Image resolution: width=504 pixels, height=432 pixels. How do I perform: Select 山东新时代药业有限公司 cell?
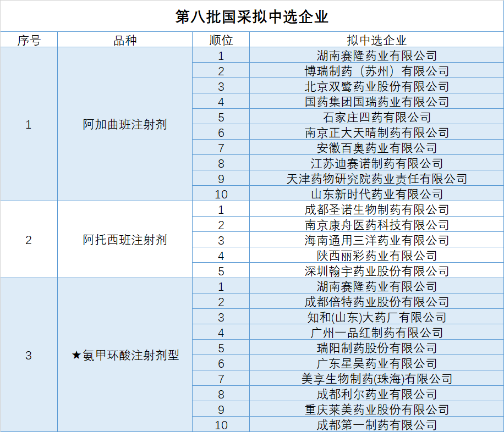tap(376, 194)
